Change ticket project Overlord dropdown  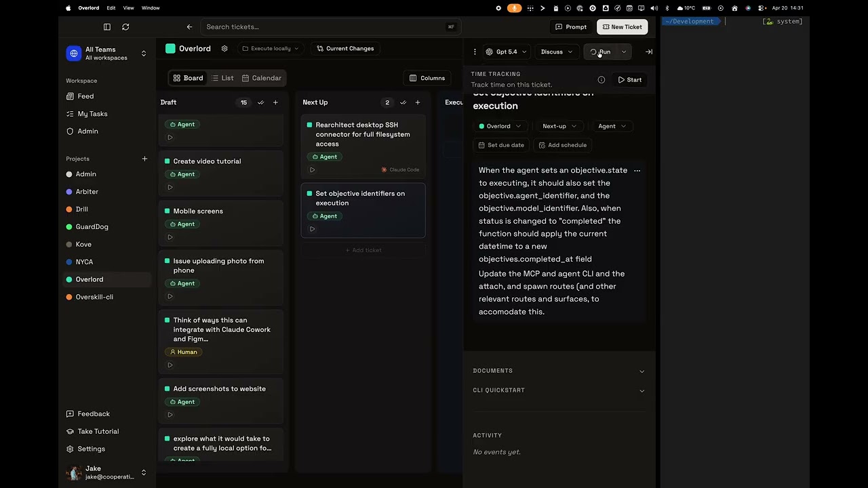coord(500,126)
